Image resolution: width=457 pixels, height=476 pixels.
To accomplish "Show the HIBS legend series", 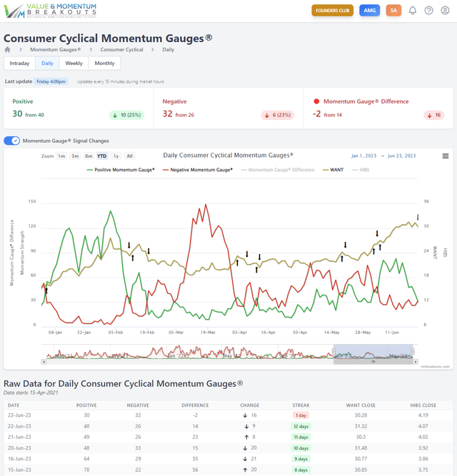I will (x=361, y=170).
